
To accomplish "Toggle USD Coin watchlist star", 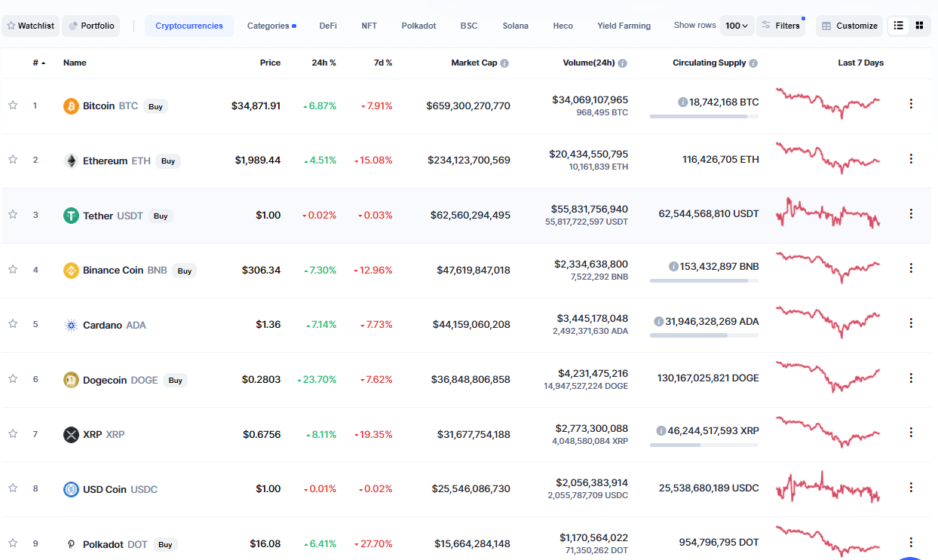I will coord(13,488).
